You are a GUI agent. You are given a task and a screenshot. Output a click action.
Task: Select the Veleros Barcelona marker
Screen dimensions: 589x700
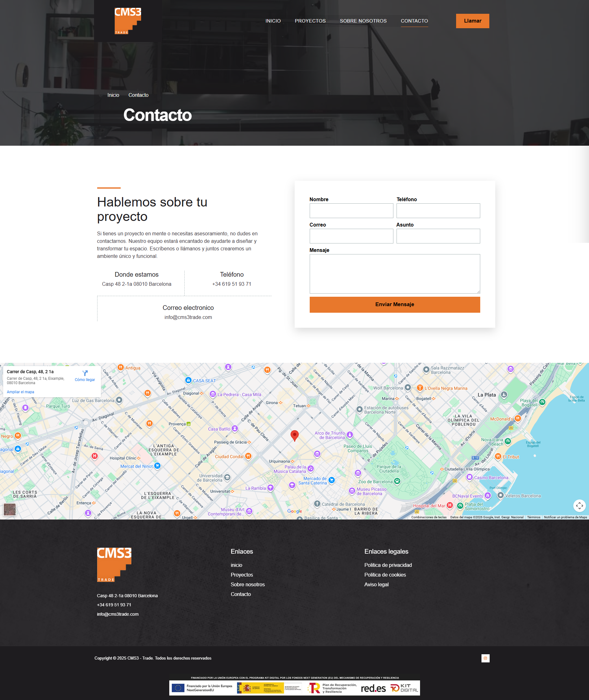coord(501,495)
